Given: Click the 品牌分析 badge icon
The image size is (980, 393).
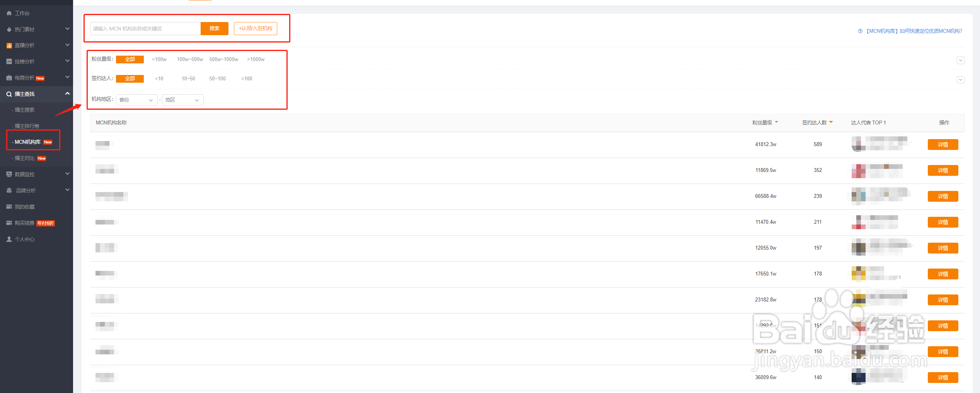Looking at the screenshot, I should [9, 191].
